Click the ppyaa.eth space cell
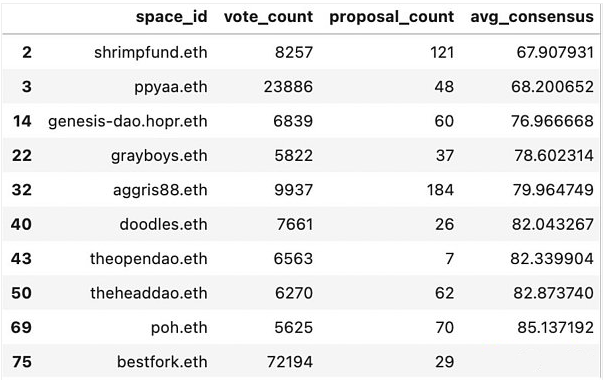 (x=171, y=87)
